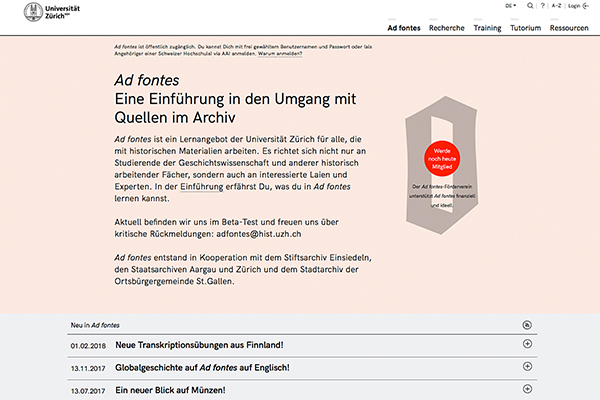Follow the 'Warum anmelden?' link
600x400 pixels.
click(x=280, y=54)
